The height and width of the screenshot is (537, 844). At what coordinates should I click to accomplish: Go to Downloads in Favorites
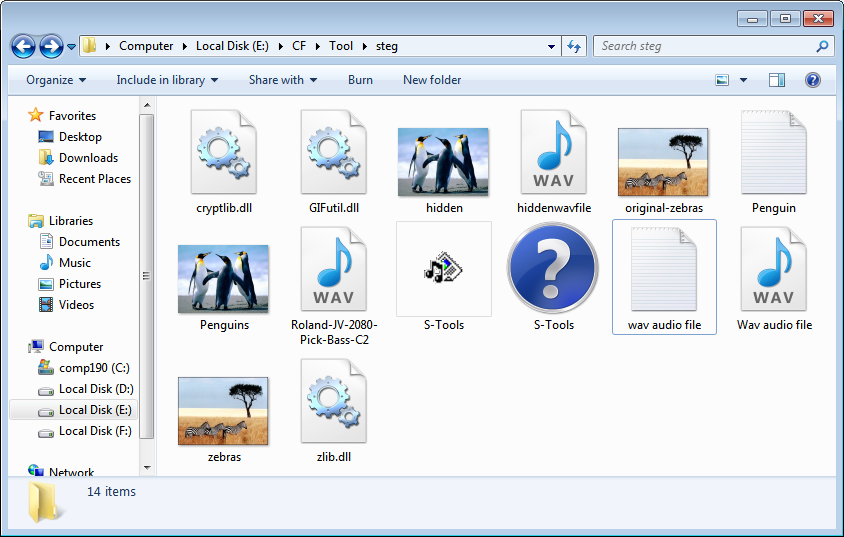(88, 158)
